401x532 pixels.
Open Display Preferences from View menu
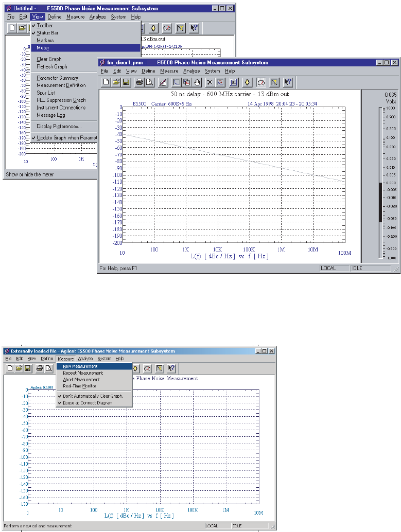[x=59, y=127]
